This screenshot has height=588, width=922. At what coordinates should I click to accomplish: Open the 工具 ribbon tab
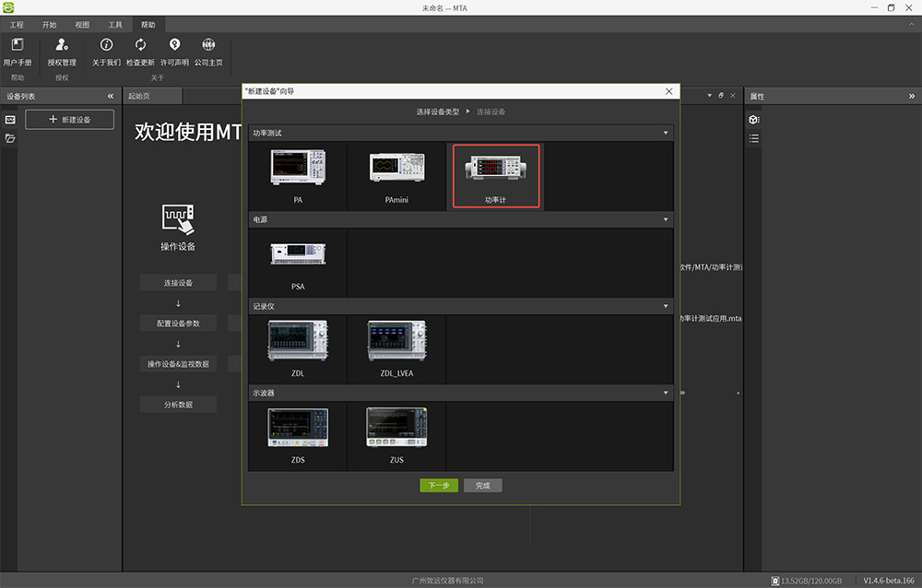[x=115, y=25]
